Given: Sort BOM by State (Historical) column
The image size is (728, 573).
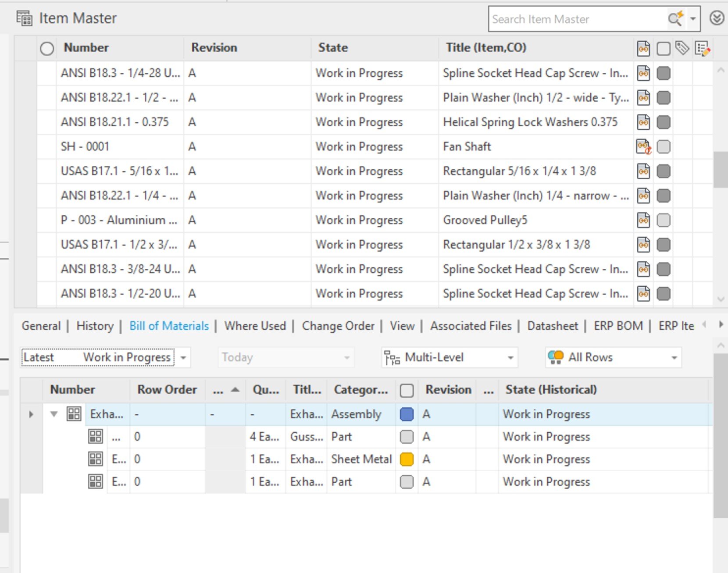Looking at the screenshot, I should click(x=551, y=390).
